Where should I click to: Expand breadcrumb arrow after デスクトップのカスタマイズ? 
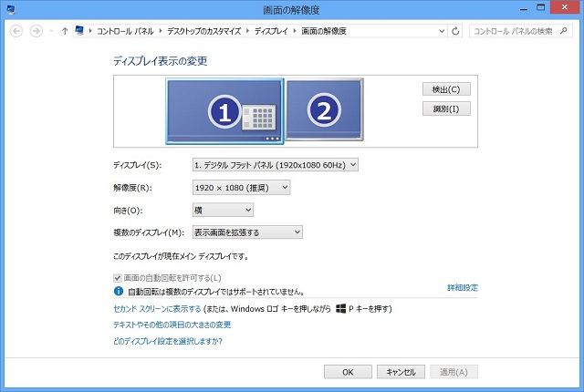coord(247,31)
